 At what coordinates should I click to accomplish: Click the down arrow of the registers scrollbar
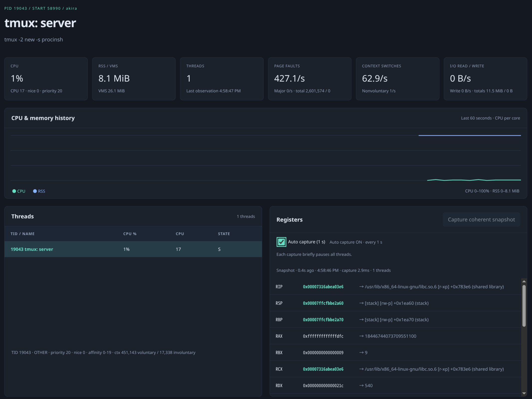tap(524, 393)
